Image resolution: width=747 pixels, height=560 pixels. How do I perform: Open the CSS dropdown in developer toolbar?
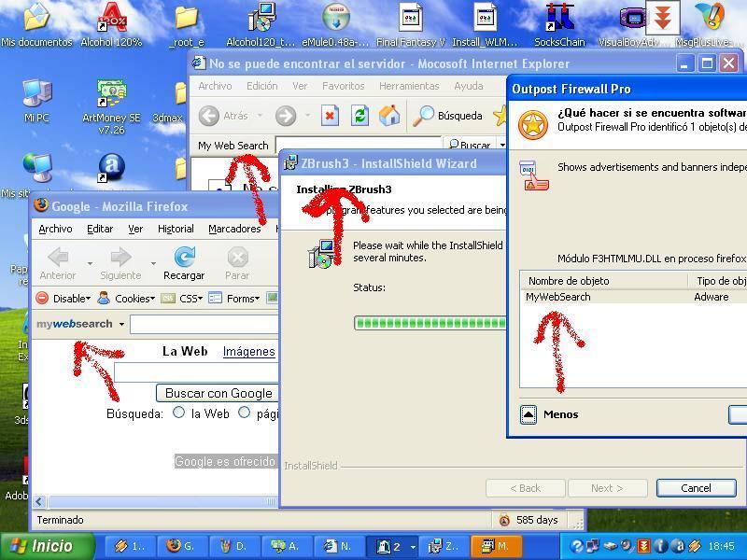tap(182, 299)
